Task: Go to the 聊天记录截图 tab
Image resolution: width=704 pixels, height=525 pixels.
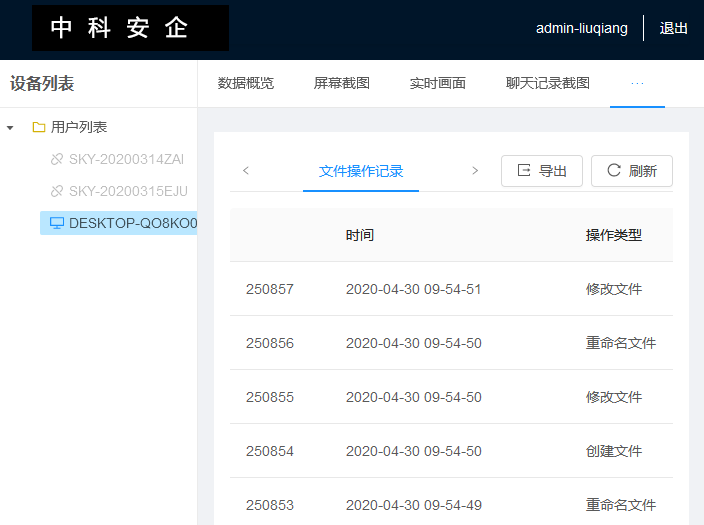Action: [x=548, y=83]
